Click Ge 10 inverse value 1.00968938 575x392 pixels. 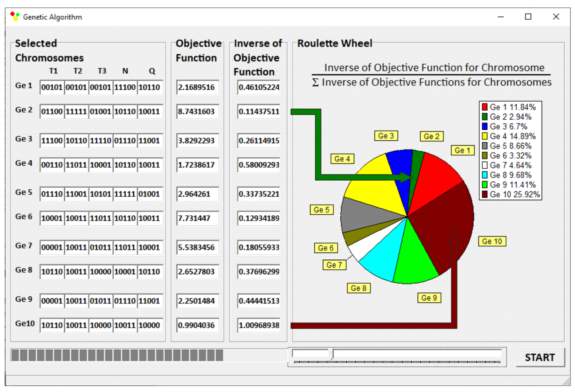click(x=259, y=325)
